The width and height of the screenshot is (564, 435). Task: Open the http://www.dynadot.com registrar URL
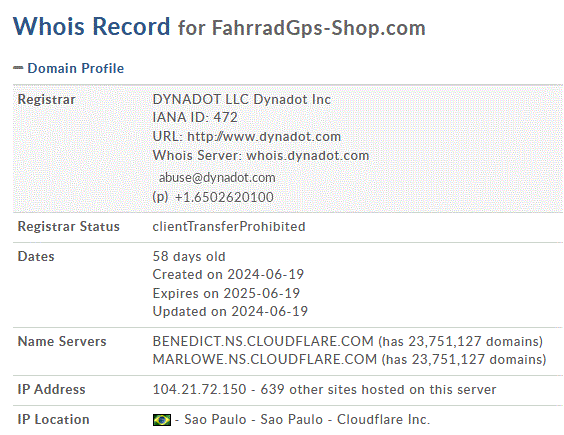[264, 136]
